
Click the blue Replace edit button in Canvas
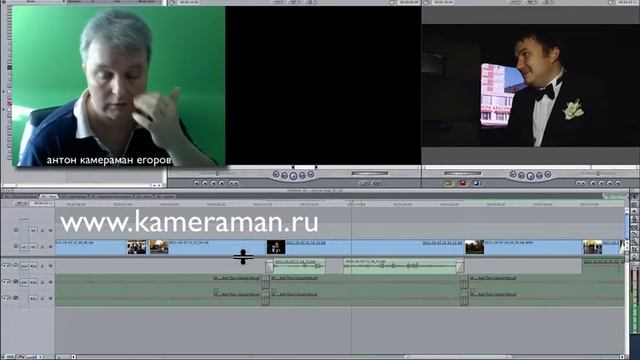(x=476, y=183)
